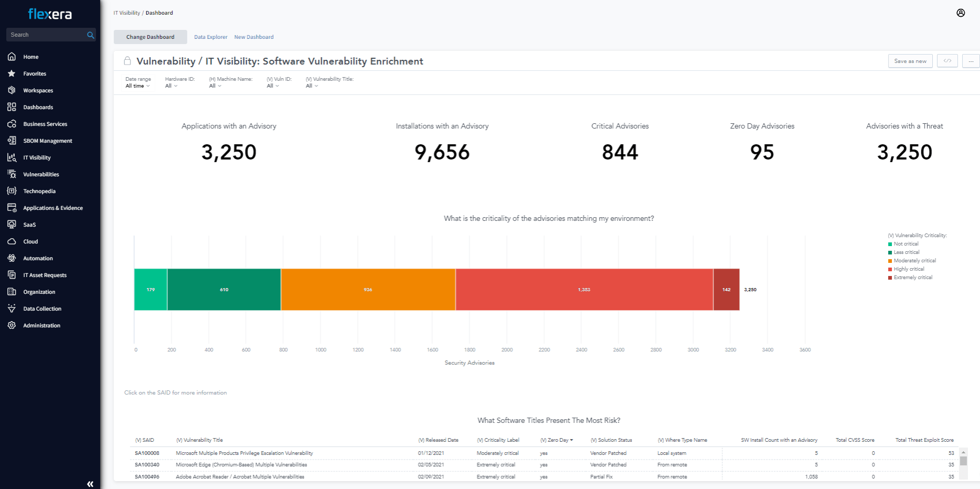The height and width of the screenshot is (489, 980).
Task: Click the Highly critical red bar segment
Action: [x=584, y=290]
